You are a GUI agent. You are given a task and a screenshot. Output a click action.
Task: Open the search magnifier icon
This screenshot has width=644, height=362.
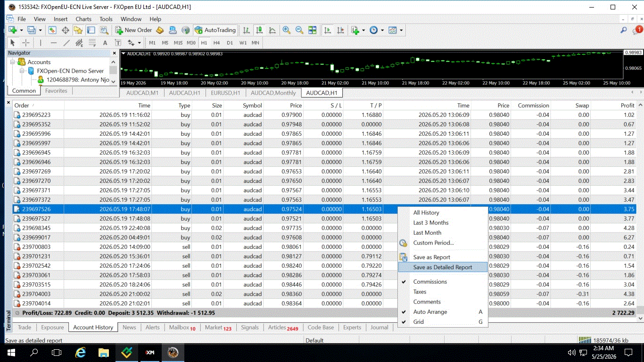(623, 30)
